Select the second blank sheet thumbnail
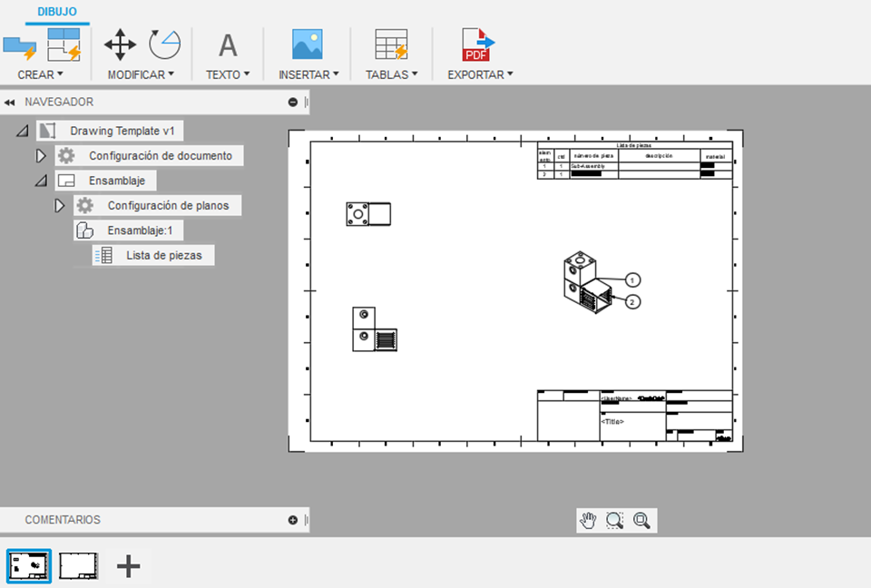 pos(79,566)
